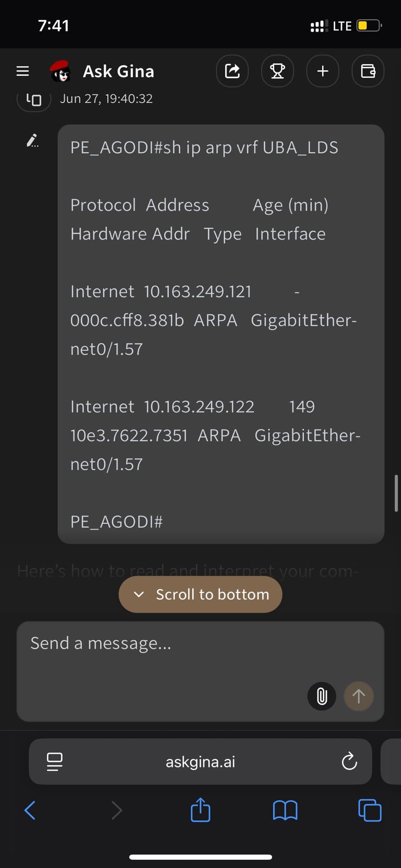The width and height of the screenshot is (401, 868).
Task: Show Safari open tabs
Action: pyautogui.click(x=370, y=810)
